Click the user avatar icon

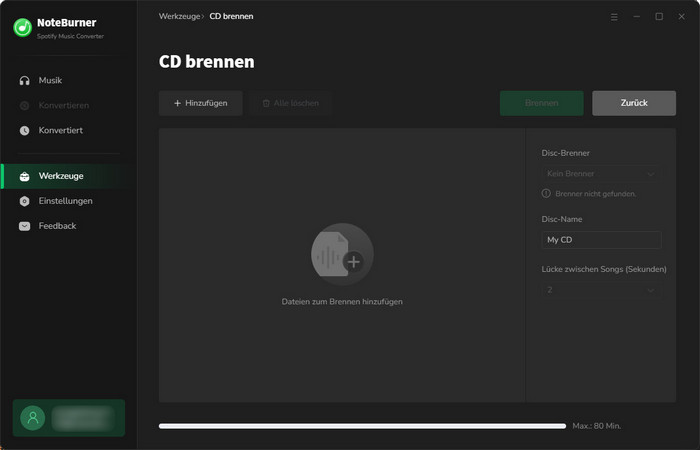pos(33,418)
